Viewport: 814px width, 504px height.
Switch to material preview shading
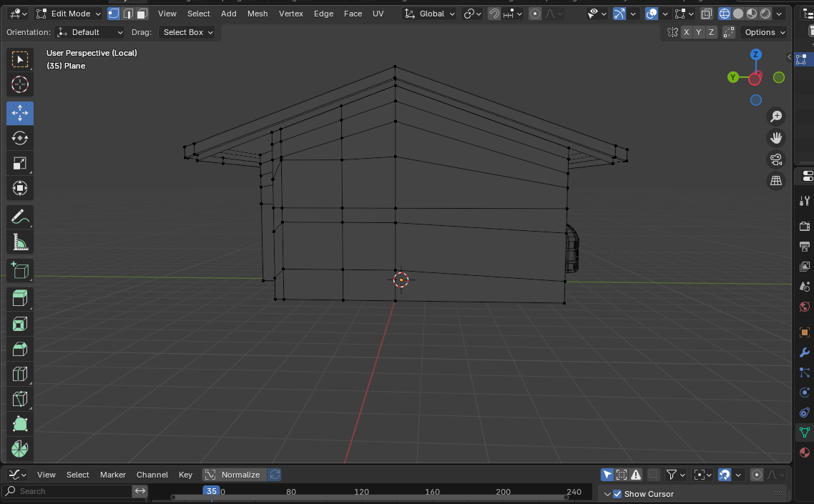coord(752,14)
